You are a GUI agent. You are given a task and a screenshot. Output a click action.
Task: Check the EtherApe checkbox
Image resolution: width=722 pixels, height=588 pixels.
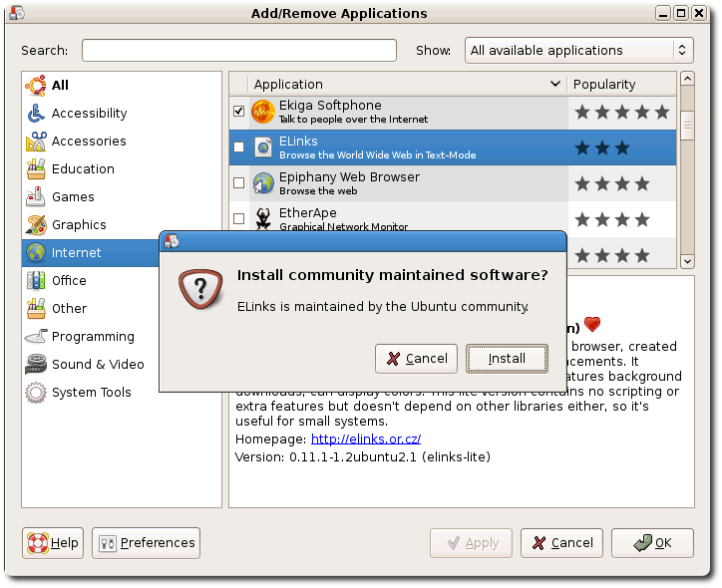click(x=239, y=218)
